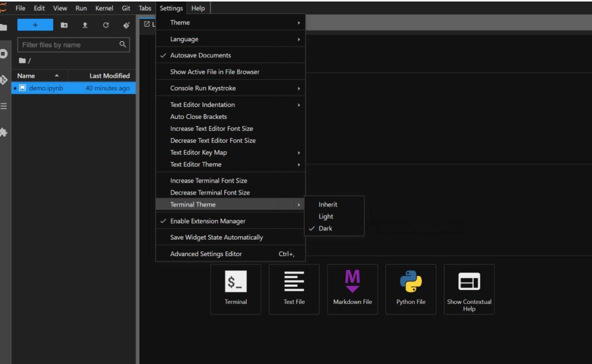Open the Tabs menu
The width and height of the screenshot is (592, 364).
click(145, 8)
